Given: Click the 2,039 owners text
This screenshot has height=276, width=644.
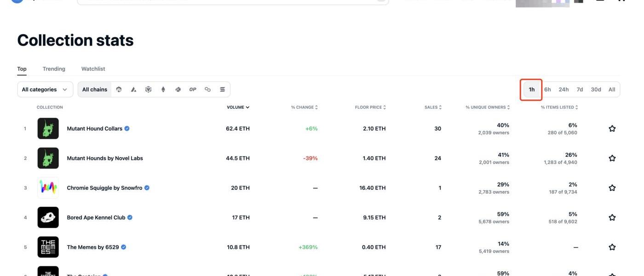Looking at the screenshot, I should [x=494, y=133].
